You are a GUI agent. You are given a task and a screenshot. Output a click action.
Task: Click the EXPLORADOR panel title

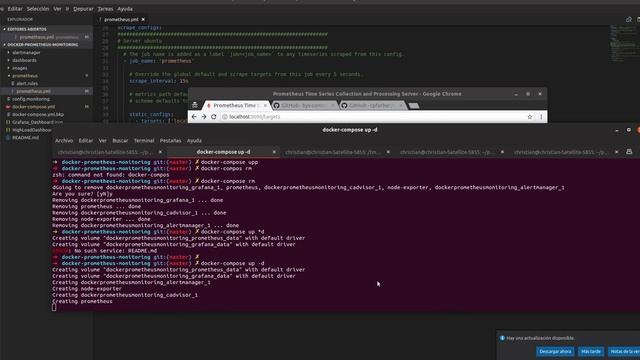(x=20, y=19)
